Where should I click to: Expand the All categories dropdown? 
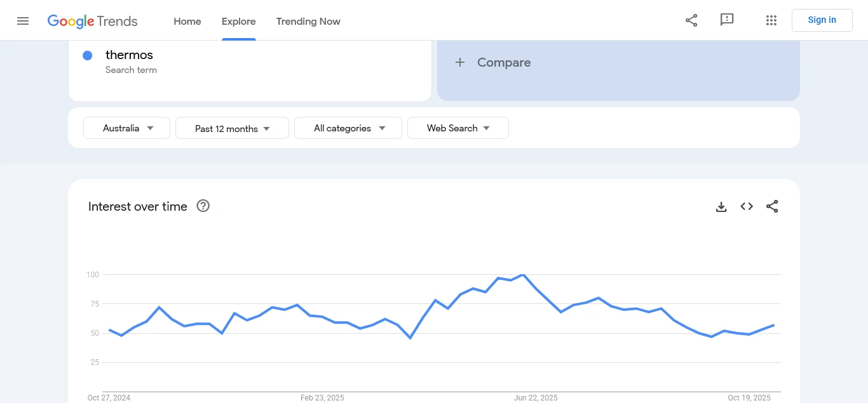[348, 128]
